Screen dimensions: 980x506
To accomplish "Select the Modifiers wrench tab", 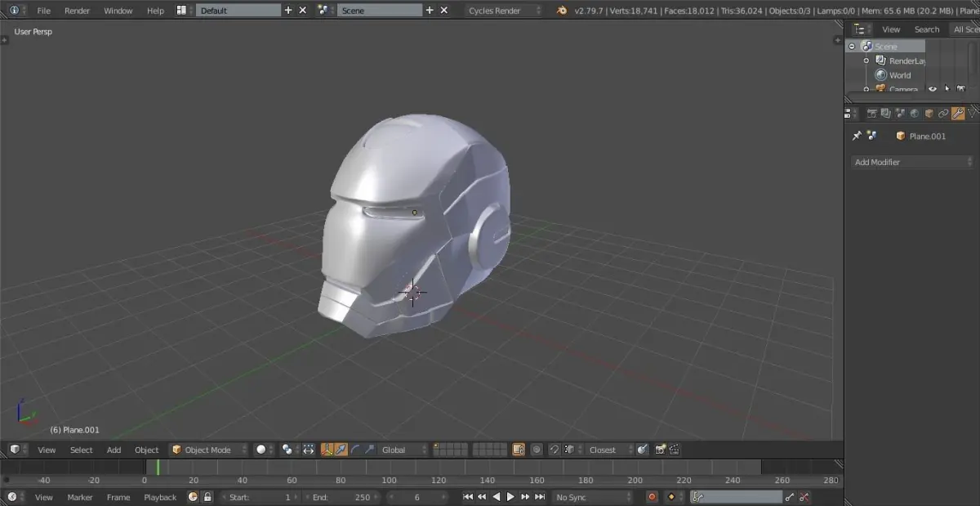I will coord(958,114).
